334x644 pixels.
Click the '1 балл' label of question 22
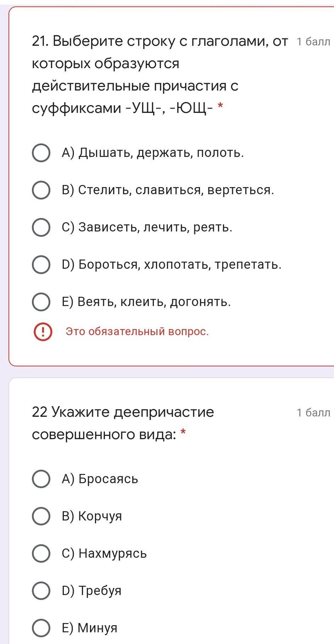pos(313,413)
